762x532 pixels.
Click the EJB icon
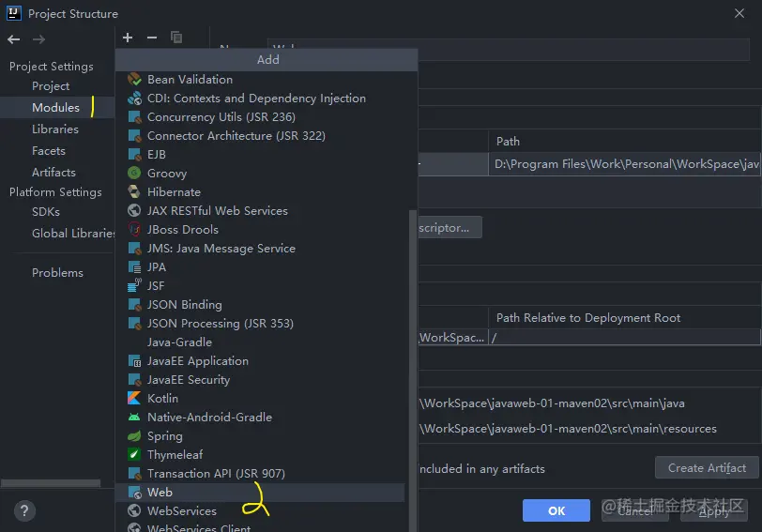[x=134, y=155]
